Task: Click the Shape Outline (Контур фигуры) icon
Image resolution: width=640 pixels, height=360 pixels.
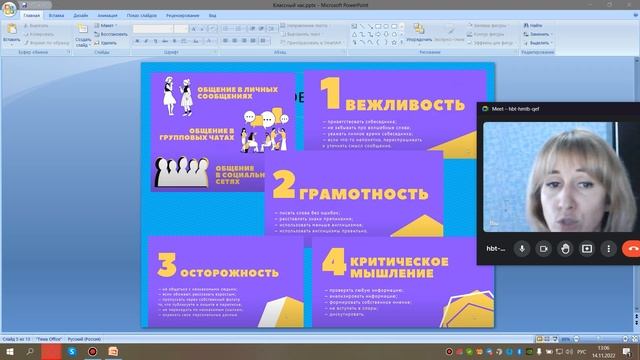Action: pos(470,34)
